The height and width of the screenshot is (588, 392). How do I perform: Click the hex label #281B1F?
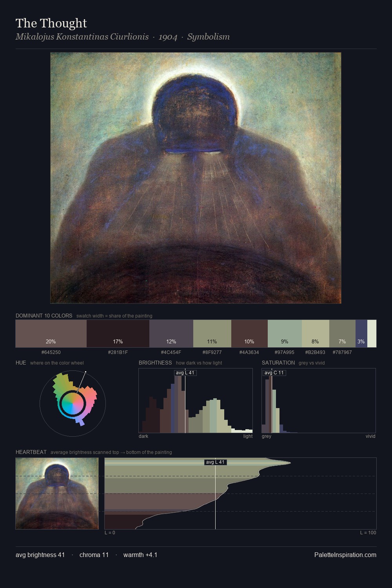coord(118,352)
